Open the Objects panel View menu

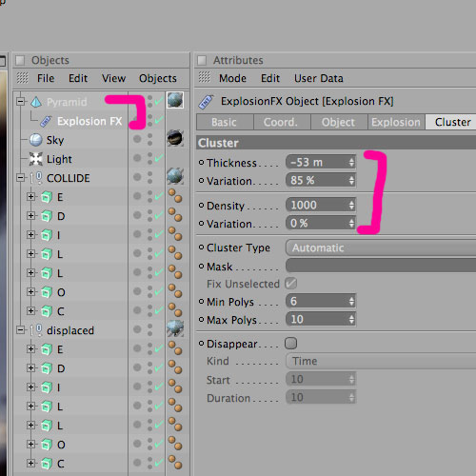tap(113, 78)
